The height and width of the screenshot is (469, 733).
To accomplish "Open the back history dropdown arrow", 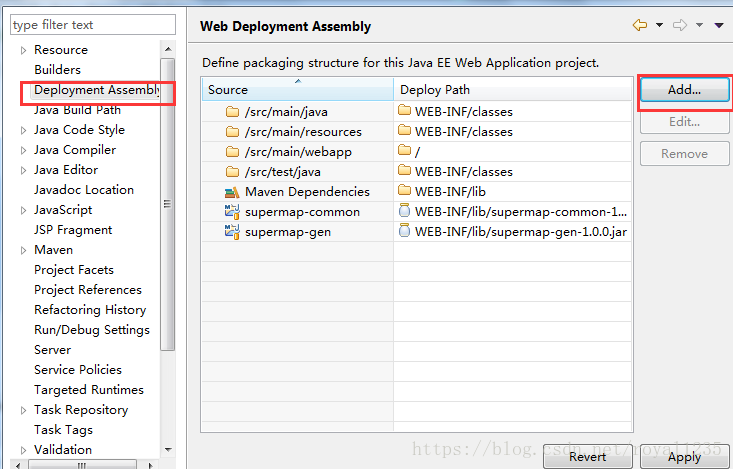I will pos(659,25).
